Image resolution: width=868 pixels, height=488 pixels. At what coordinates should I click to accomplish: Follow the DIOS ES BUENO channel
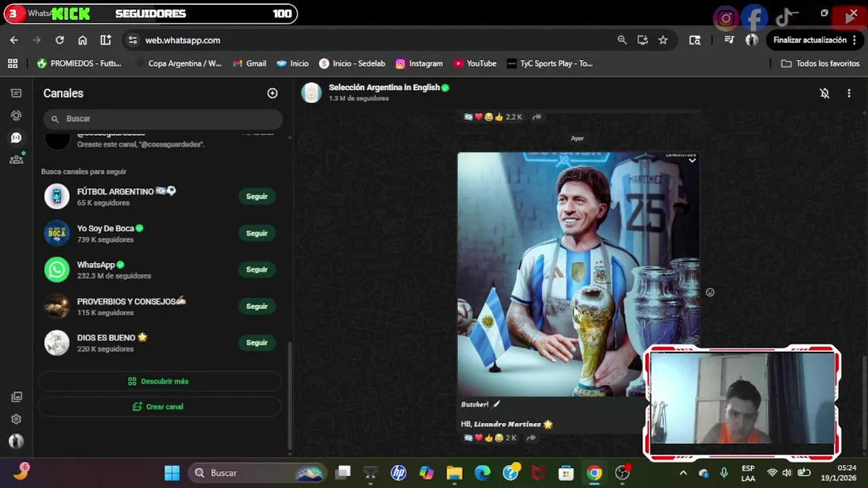[257, 343]
